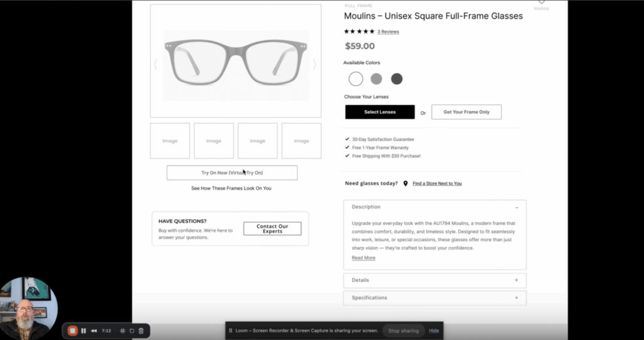Screen dimensions: 644x340
Task: Collapse the Description section
Action: tap(516, 207)
